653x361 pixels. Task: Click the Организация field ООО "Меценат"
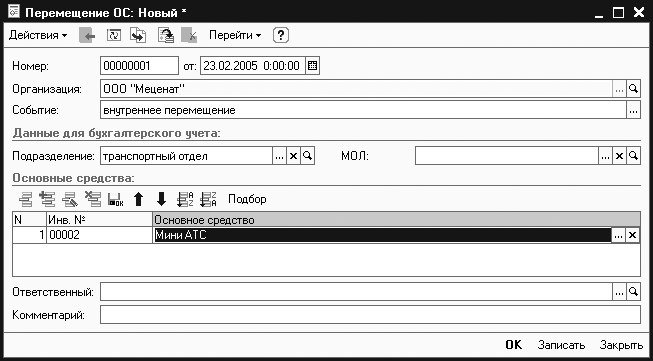pyautogui.click(x=356, y=88)
